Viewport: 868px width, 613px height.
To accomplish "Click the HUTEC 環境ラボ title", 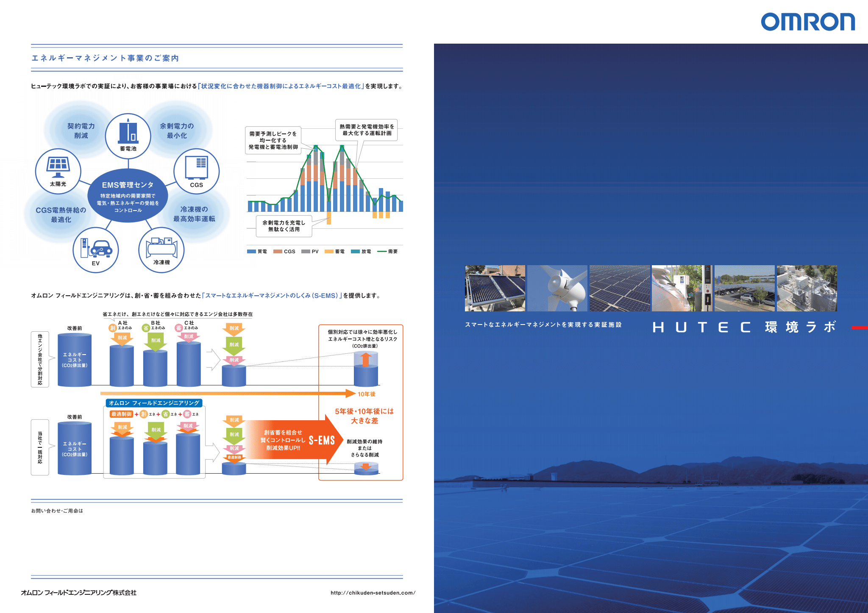I will (745, 327).
